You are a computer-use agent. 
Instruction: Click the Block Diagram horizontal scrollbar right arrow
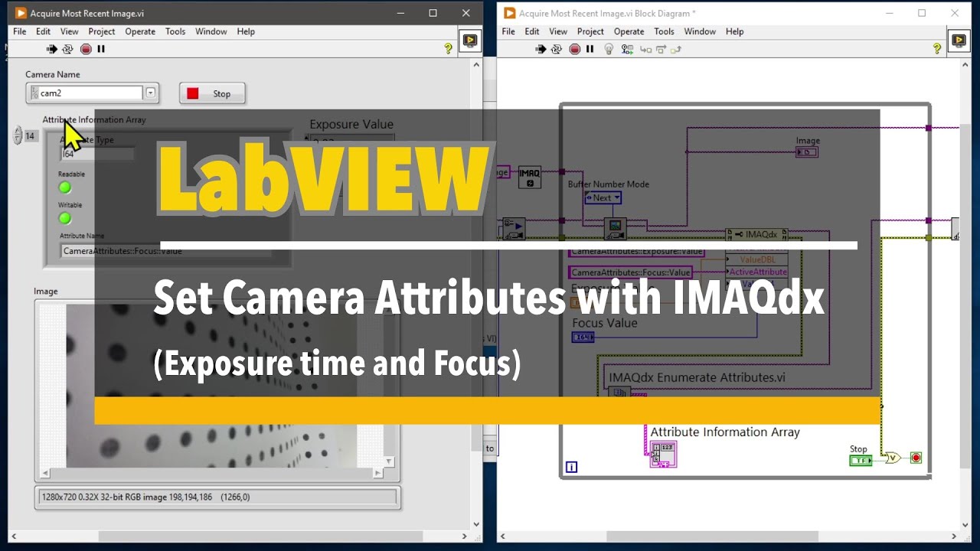[x=953, y=536]
